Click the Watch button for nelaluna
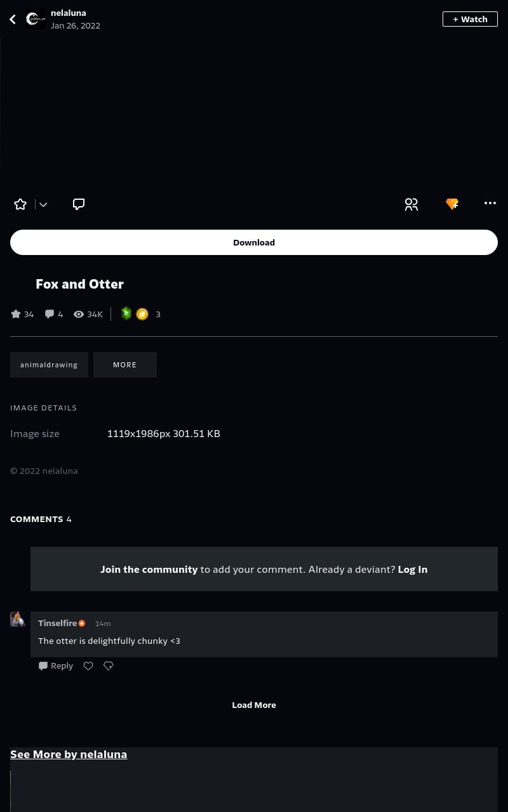 click(x=470, y=19)
